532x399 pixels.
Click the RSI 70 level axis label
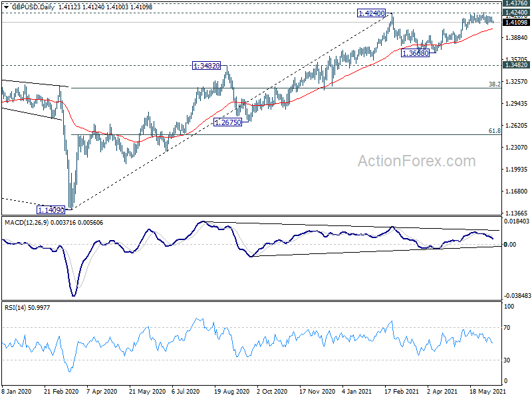(507, 328)
